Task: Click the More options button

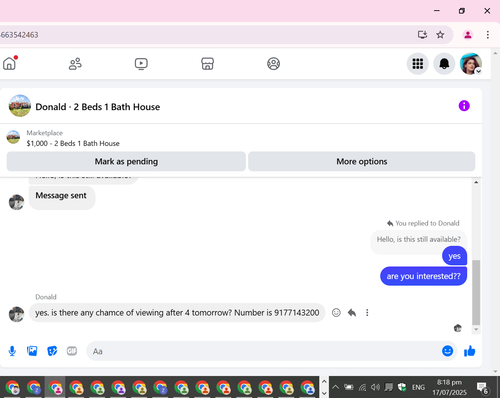Action: tap(362, 161)
